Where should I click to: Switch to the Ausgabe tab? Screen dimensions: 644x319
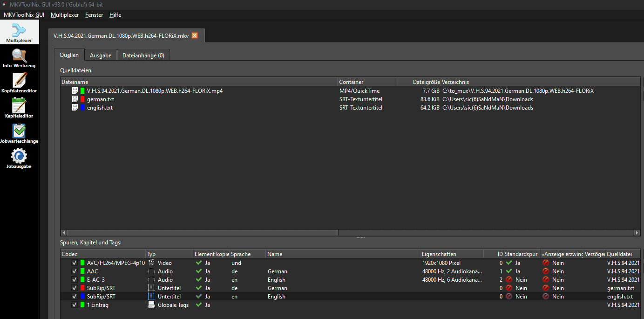101,55
